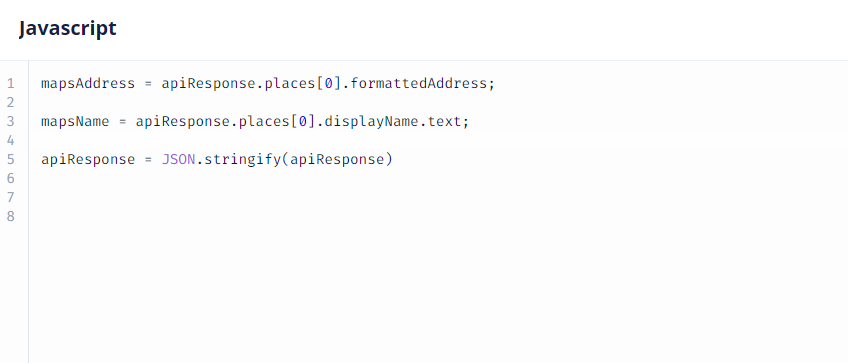Click the index 0 on line 3

[x=303, y=122]
